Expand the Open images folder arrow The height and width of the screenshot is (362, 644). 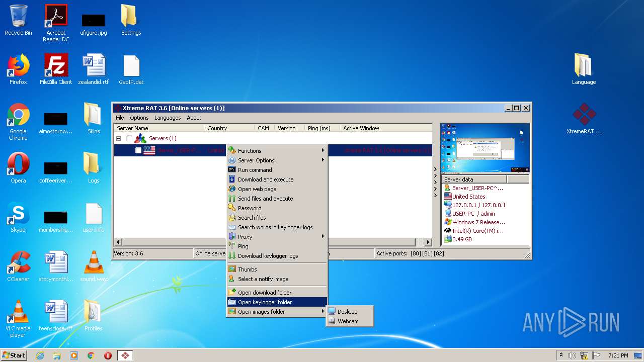pyautogui.click(x=323, y=312)
